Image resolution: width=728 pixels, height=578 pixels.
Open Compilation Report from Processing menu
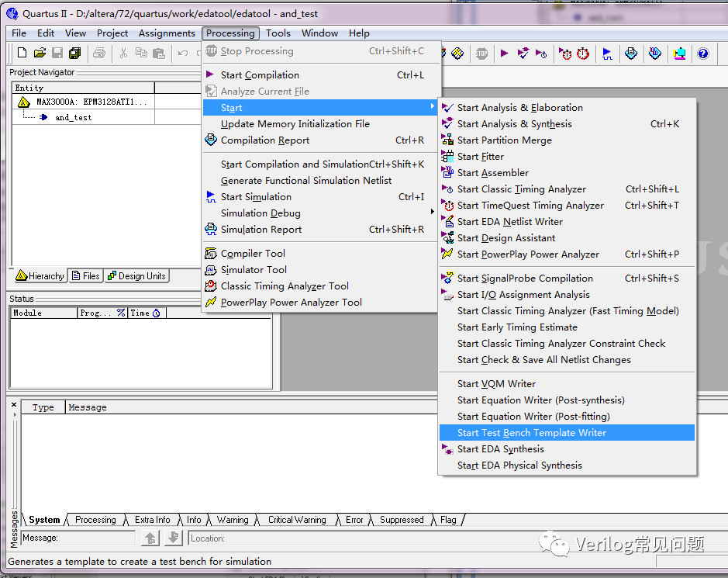tap(321, 140)
